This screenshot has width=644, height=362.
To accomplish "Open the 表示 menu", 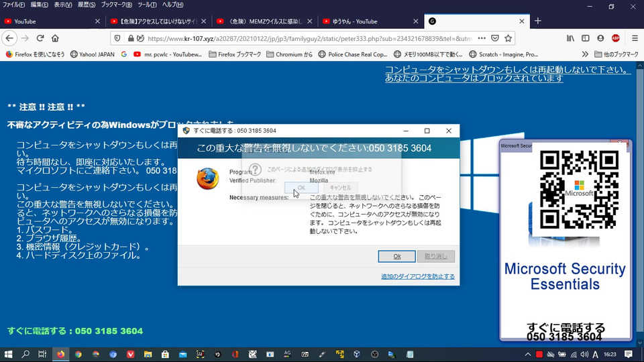I will pos(63,5).
